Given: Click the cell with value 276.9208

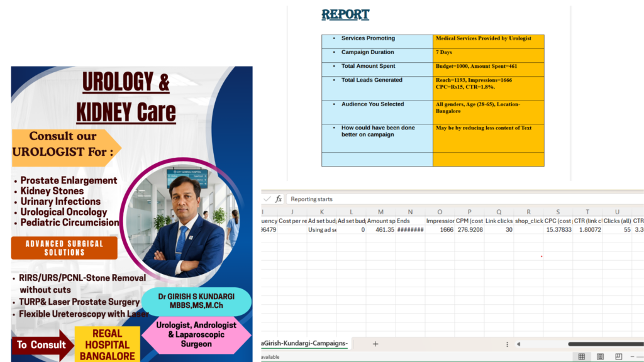Looking at the screenshot, I should click(469, 230).
